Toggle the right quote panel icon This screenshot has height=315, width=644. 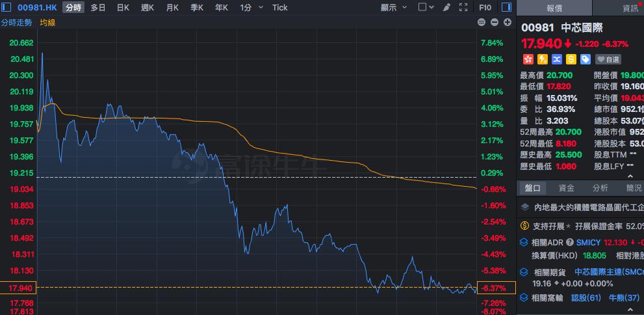(506, 7)
